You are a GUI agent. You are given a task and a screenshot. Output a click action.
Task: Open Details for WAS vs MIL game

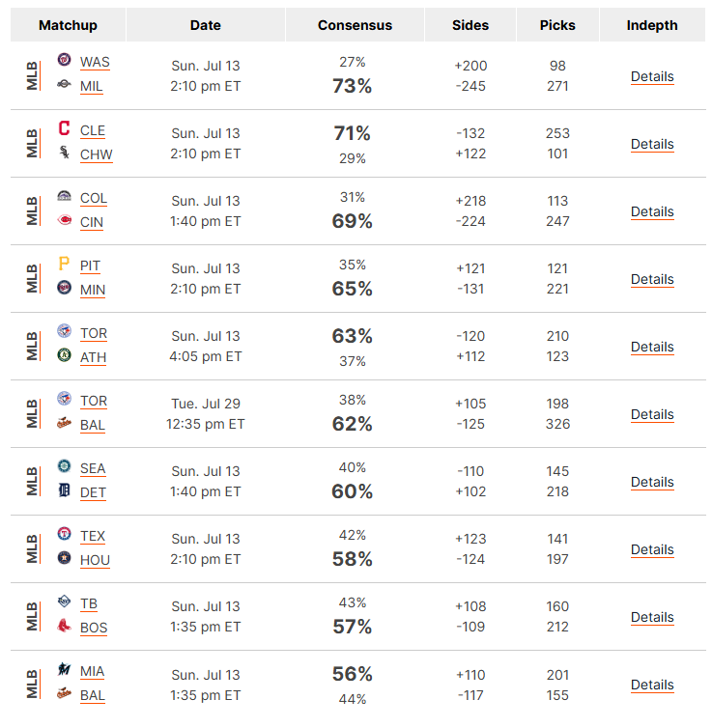point(652,76)
